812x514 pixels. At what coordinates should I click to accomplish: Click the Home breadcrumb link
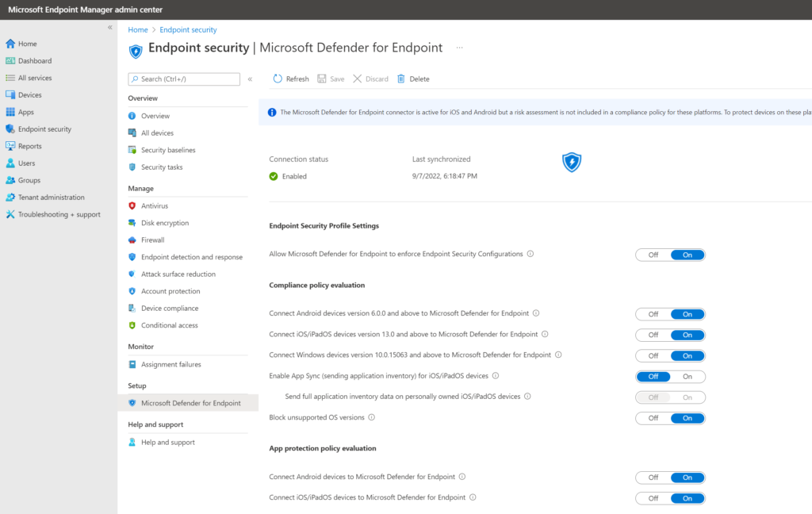click(138, 29)
